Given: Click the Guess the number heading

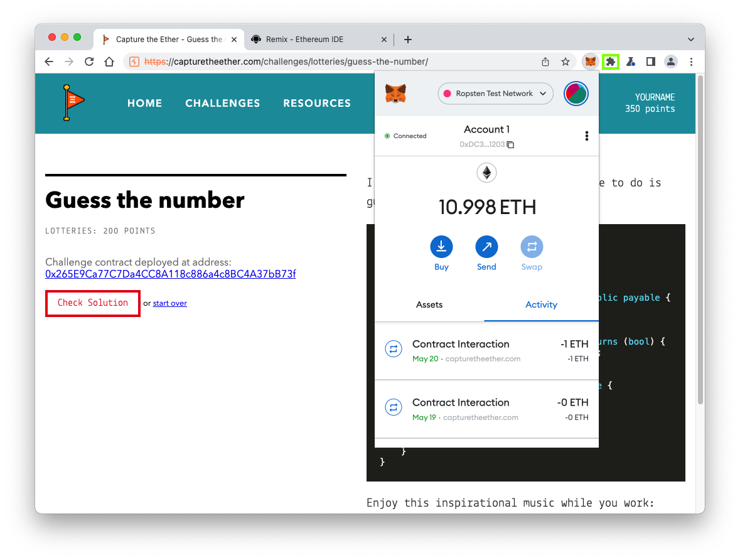Looking at the screenshot, I should [145, 200].
